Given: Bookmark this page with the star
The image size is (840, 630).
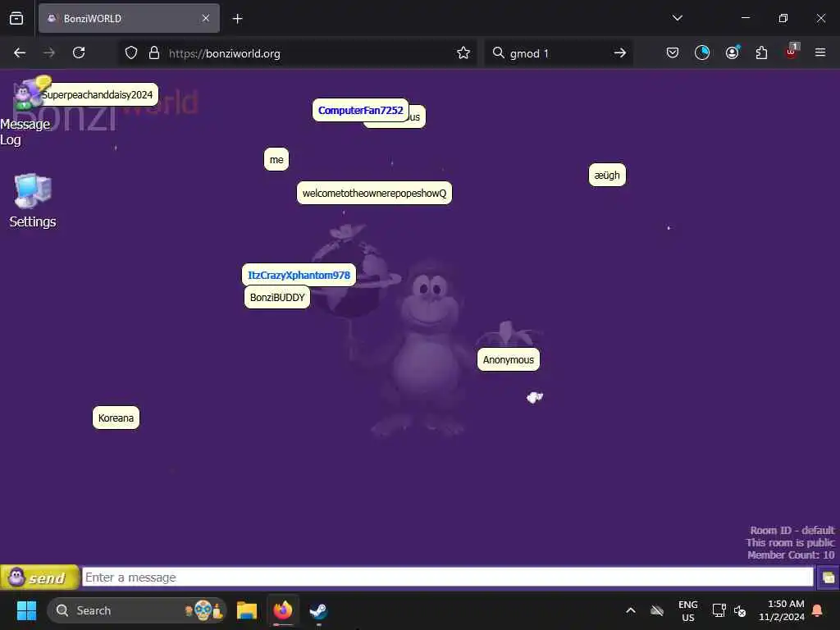Looking at the screenshot, I should pyautogui.click(x=463, y=53).
